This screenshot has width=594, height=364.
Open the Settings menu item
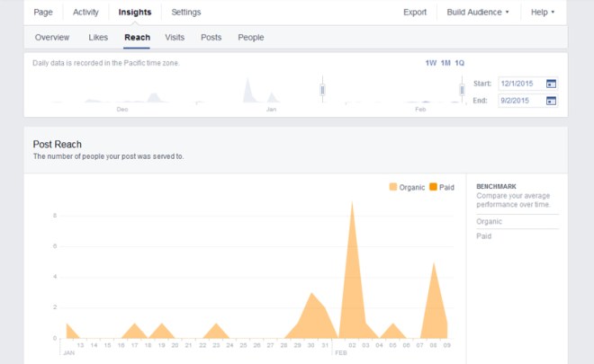point(186,13)
